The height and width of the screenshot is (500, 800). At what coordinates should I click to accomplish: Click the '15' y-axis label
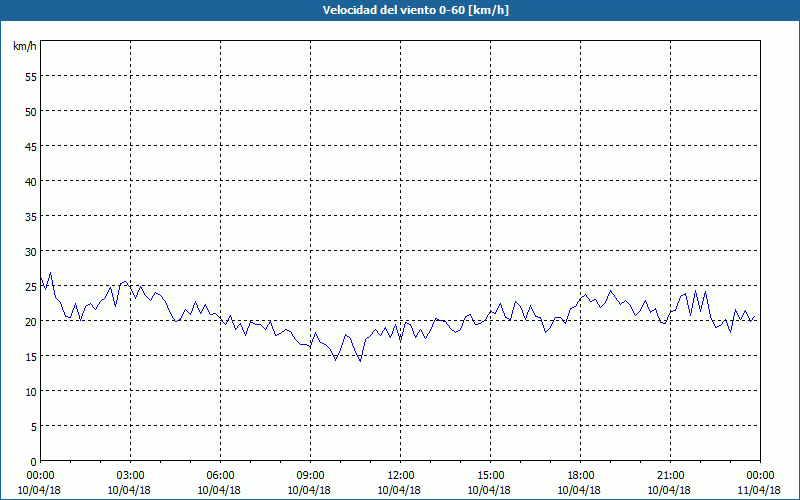coord(31,357)
